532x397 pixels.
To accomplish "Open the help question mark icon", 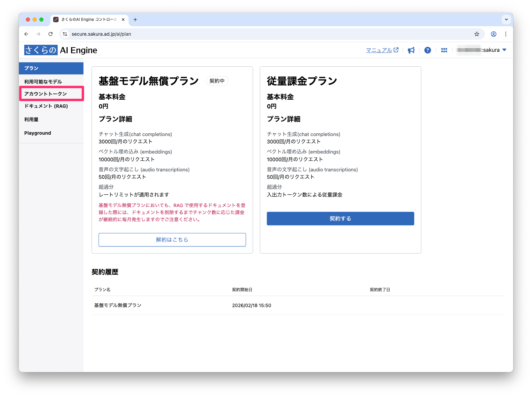I will (x=427, y=50).
